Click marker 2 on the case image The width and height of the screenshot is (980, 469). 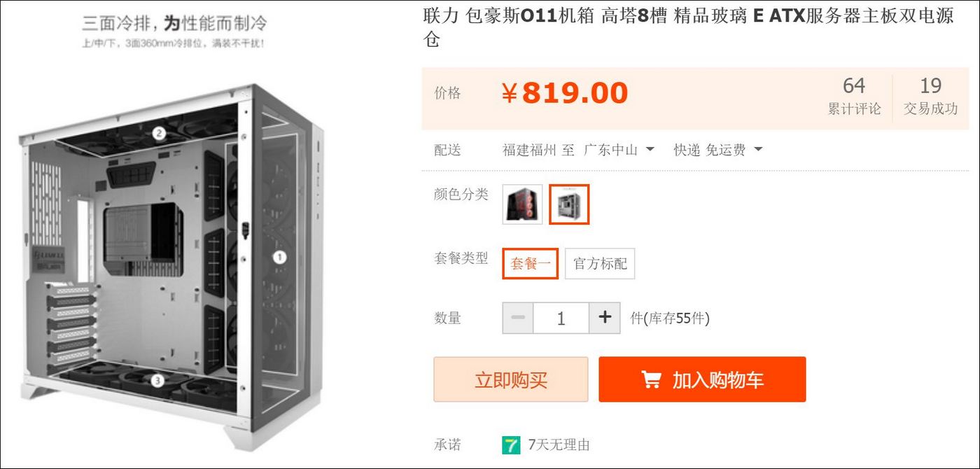(159, 133)
